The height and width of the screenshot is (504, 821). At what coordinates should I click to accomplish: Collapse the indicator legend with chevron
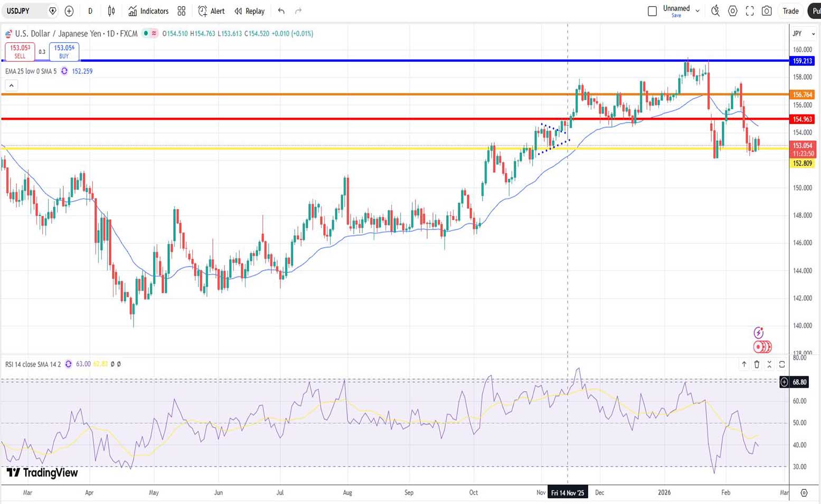pos(11,85)
